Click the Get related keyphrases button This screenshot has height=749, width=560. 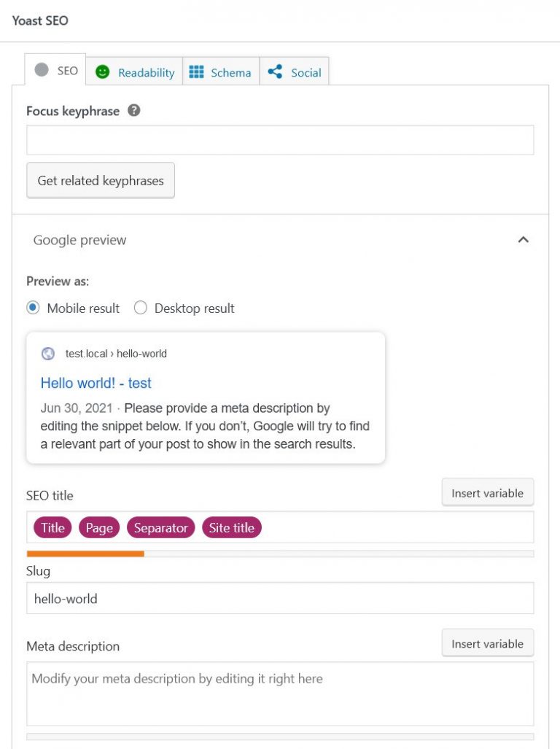point(100,180)
